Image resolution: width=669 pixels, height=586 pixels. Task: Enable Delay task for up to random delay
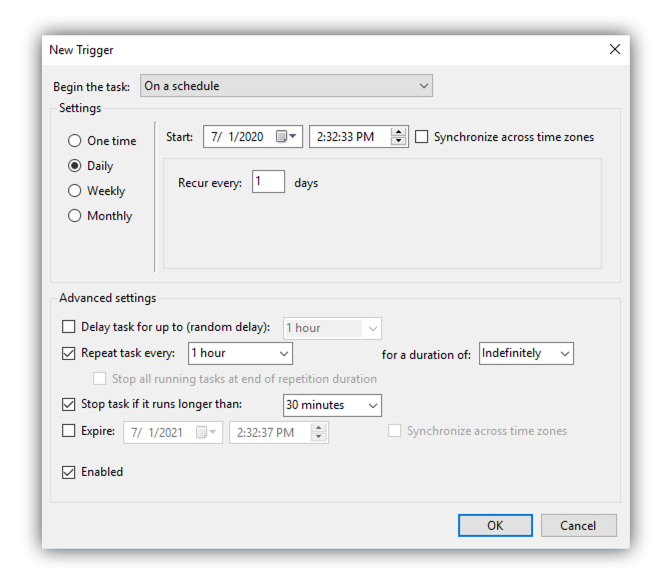pos(69,327)
